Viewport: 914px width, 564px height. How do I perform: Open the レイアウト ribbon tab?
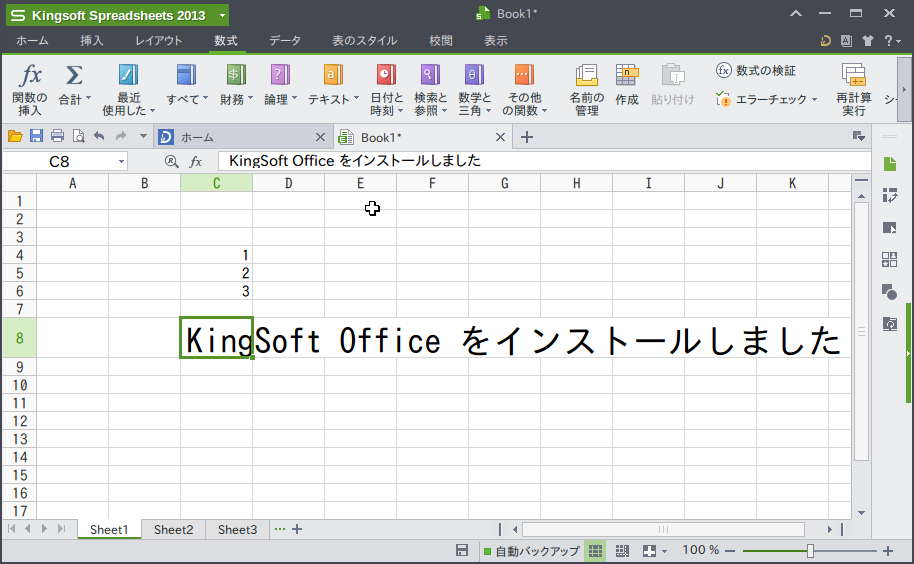(159, 41)
